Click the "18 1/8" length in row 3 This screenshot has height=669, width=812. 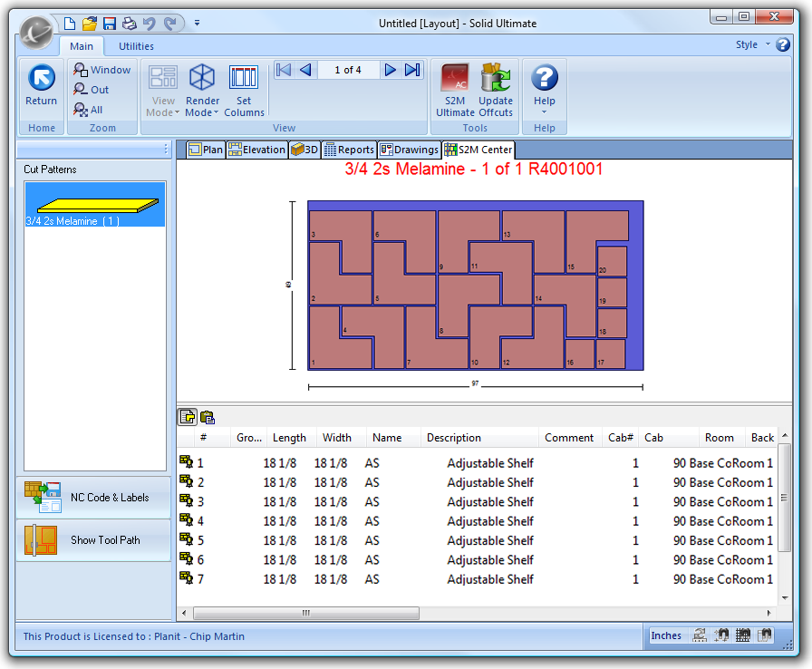tap(280, 502)
